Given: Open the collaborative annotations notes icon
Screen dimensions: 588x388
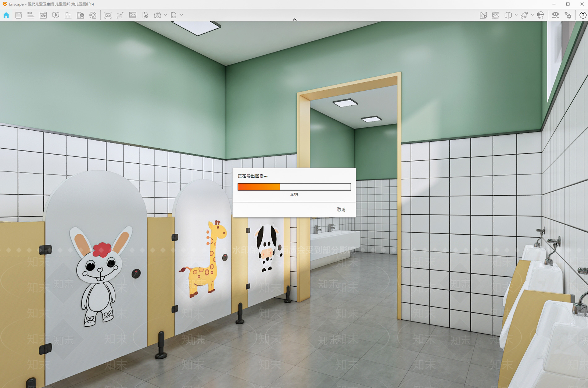Looking at the screenshot, I should tap(18, 15).
